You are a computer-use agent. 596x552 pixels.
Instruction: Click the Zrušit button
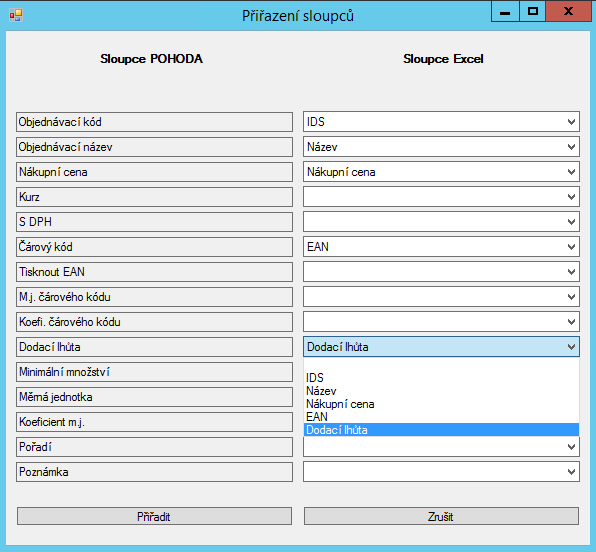pyautogui.click(x=441, y=516)
